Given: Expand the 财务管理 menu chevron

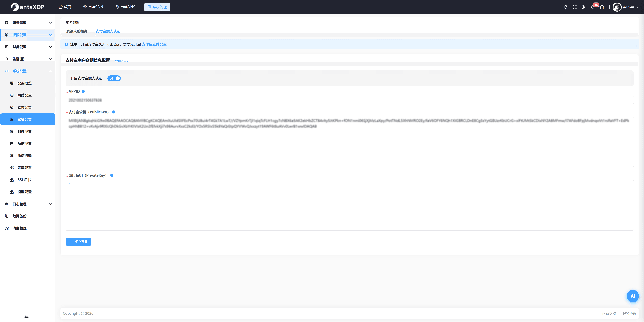Looking at the screenshot, I should [x=50, y=47].
